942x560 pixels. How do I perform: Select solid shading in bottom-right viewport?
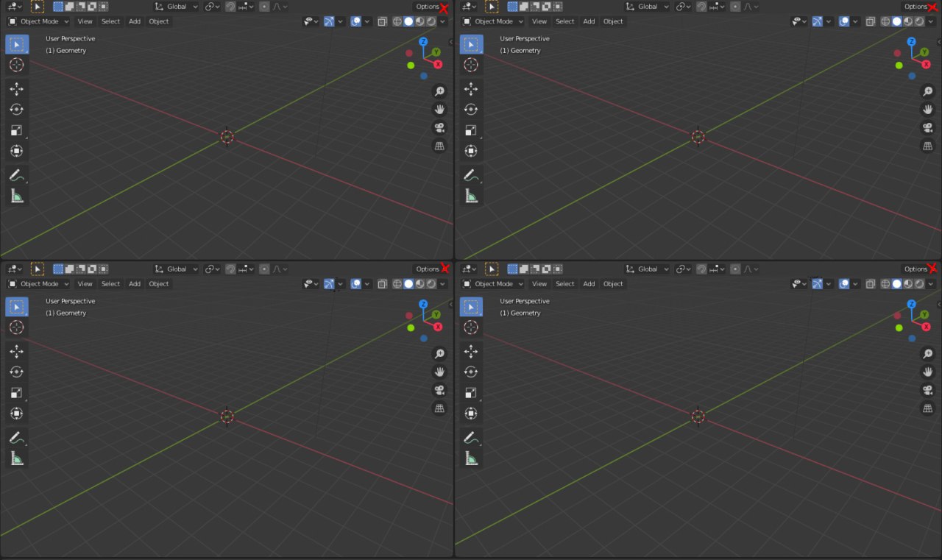897,284
